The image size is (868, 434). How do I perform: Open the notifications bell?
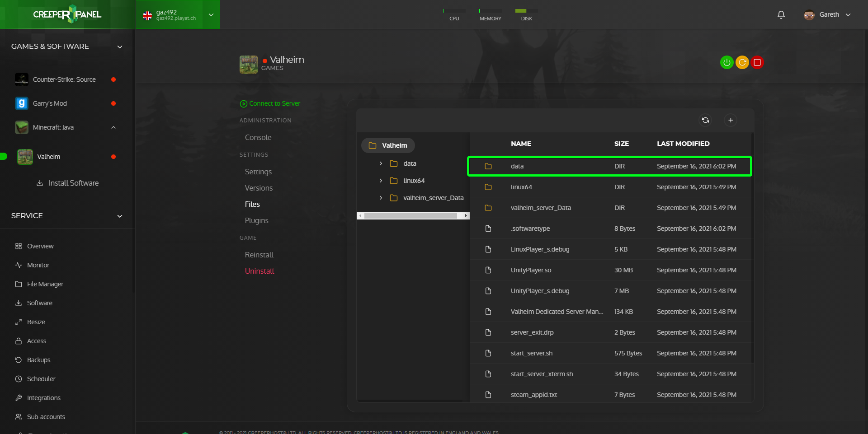[x=781, y=15]
